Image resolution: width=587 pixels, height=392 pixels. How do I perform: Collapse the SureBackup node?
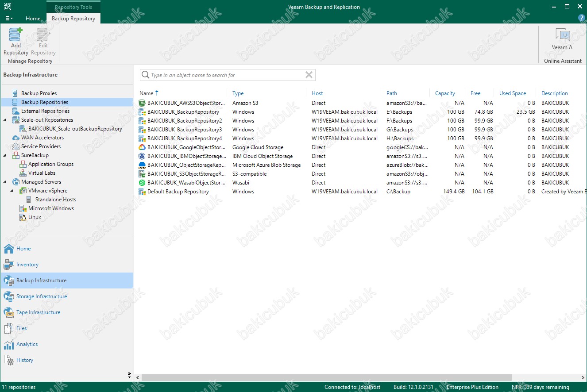pyautogui.click(x=5, y=155)
